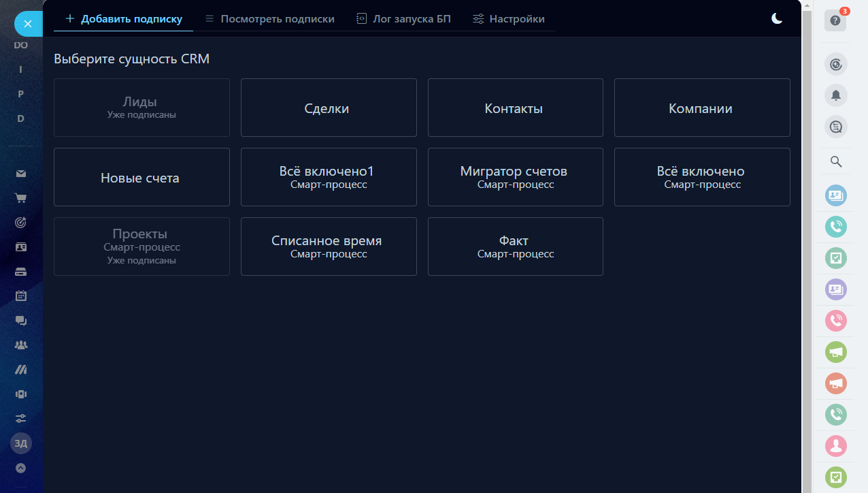Collapse left sidebar with up-chevron button

click(x=21, y=468)
